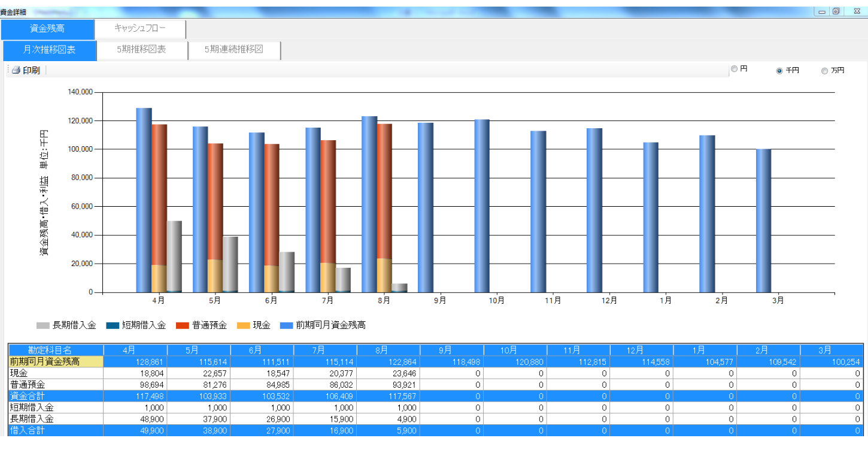Click the red 普通預金 legend swatch
Screen dimensions: 868x456
(x=183, y=325)
